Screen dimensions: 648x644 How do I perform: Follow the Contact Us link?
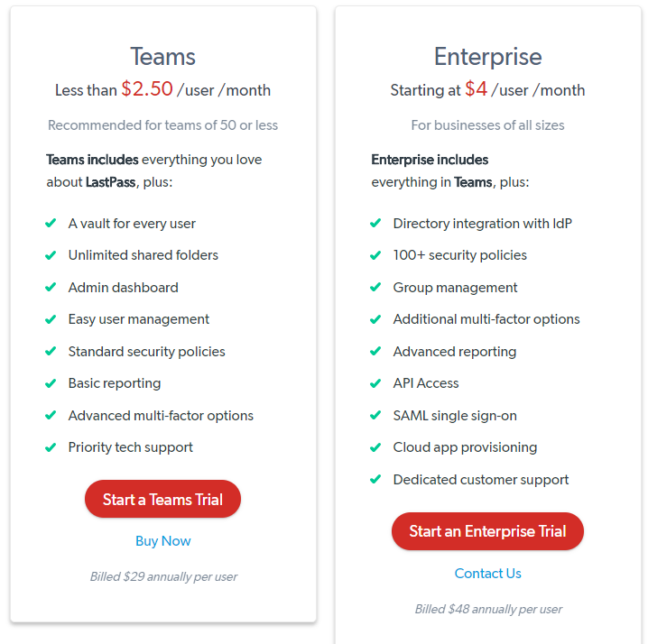[x=487, y=573]
